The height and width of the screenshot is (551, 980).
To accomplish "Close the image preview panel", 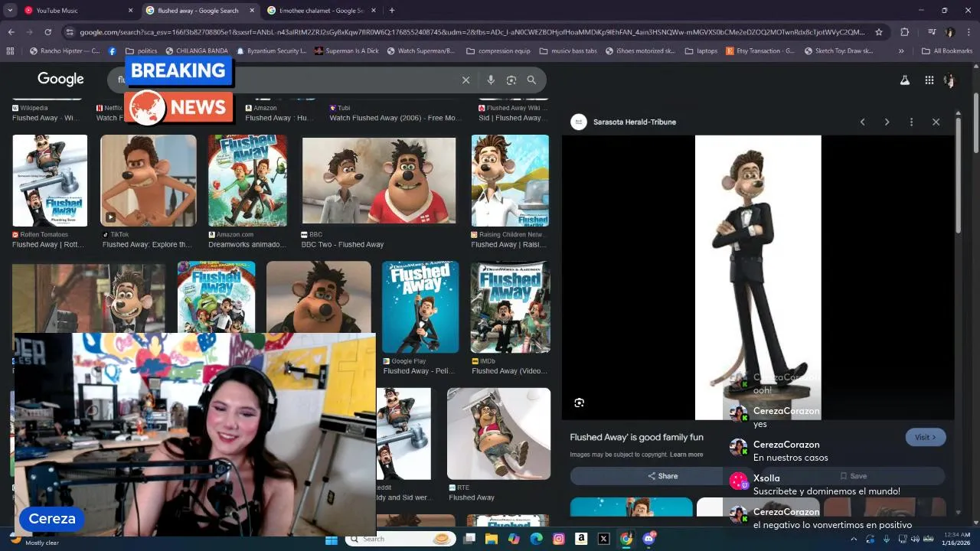I will tap(936, 122).
